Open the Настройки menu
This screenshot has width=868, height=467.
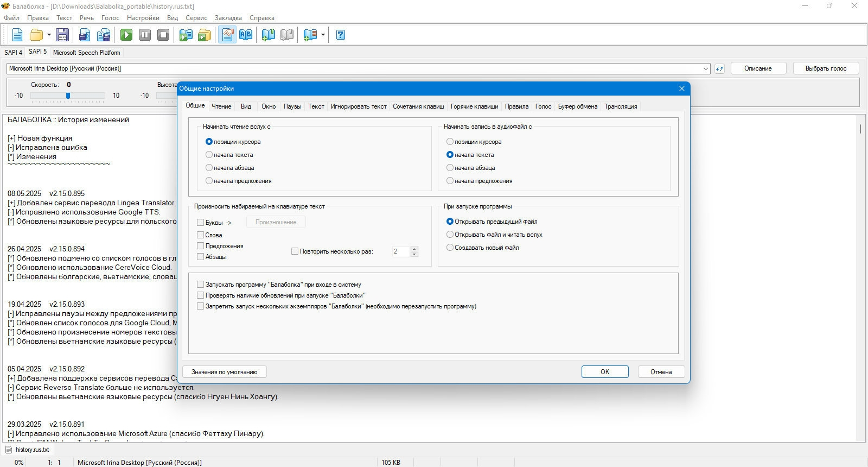[x=143, y=18]
